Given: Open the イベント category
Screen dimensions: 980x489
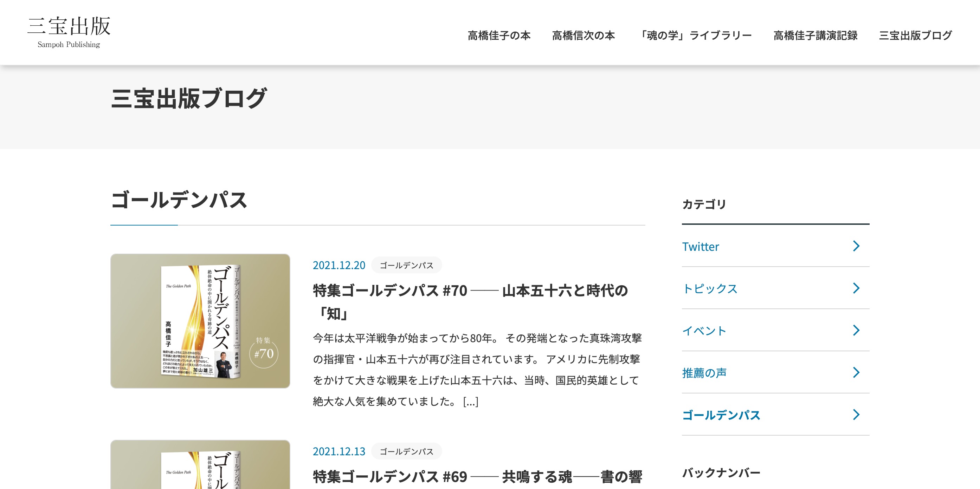Looking at the screenshot, I should 704,331.
